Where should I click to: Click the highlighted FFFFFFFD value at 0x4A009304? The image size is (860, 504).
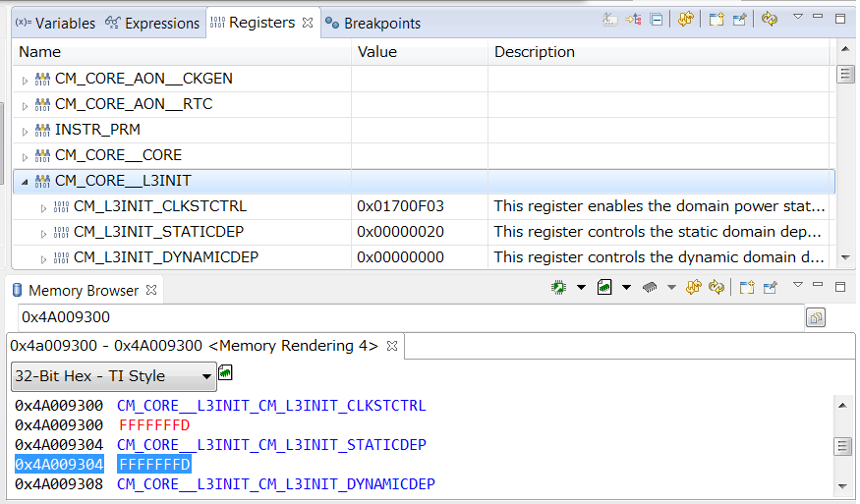tap(154, 465)
